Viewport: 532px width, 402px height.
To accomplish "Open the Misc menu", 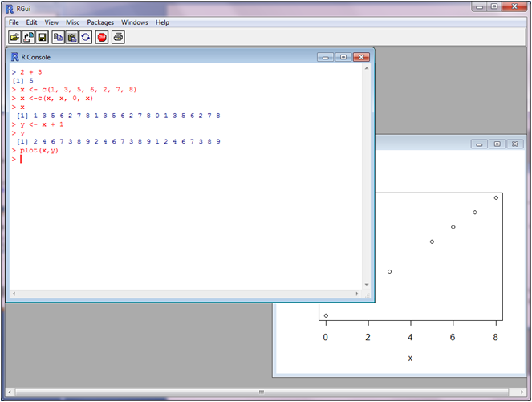I will pos(72,22).
